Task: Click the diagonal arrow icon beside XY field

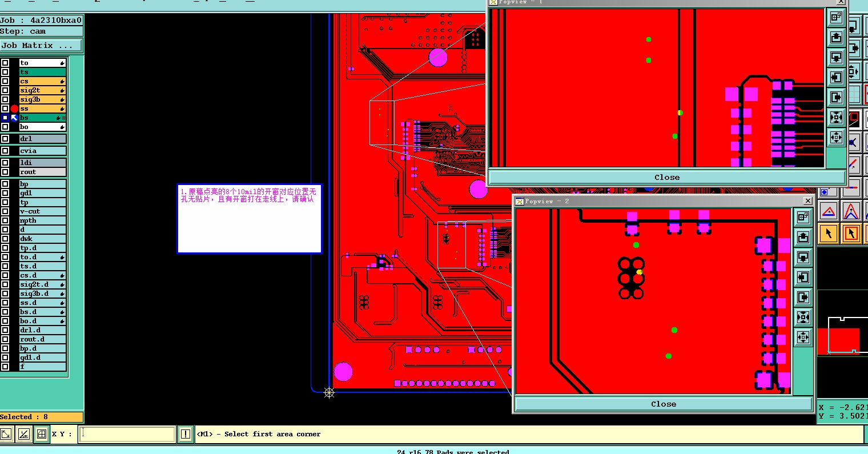Action: [x=6, y=434]
